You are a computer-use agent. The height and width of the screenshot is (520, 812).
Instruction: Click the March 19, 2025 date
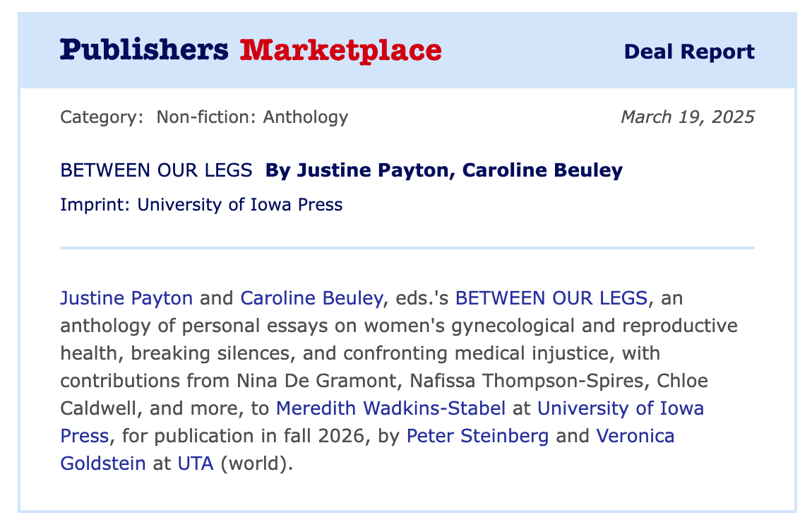pos(687,117)
